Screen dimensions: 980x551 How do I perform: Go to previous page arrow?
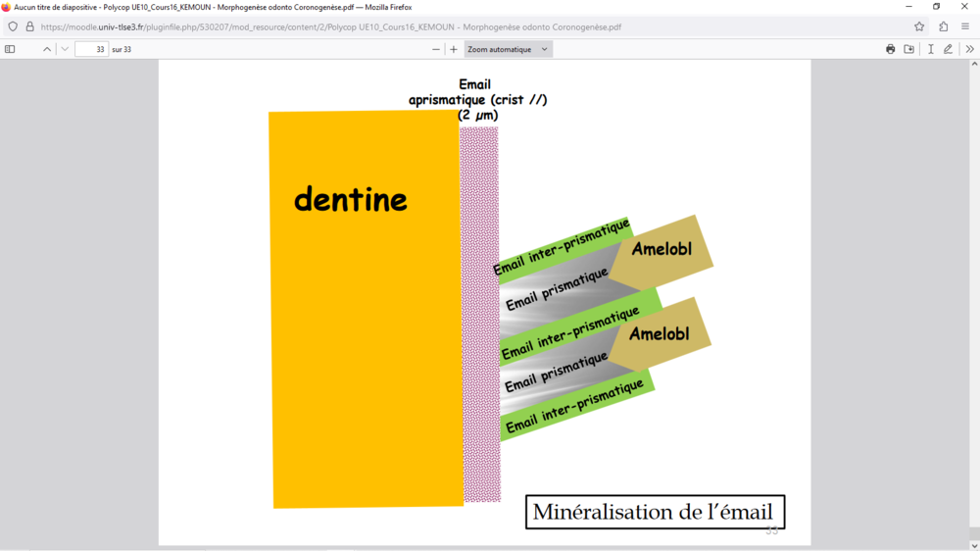46,49
